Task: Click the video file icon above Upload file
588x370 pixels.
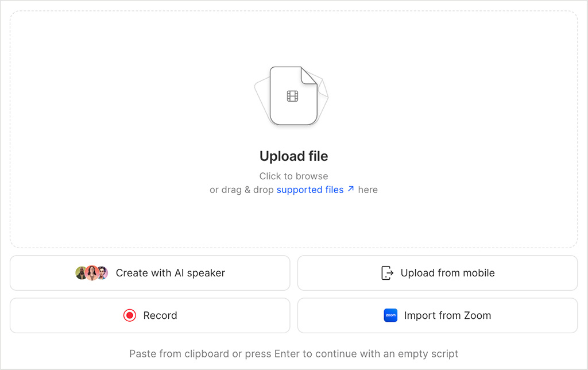Action: (x=293, y=95)
